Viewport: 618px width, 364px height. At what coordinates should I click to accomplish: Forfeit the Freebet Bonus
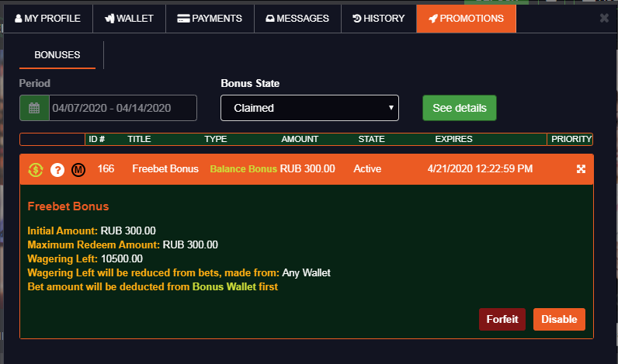(x=502, y=320)
